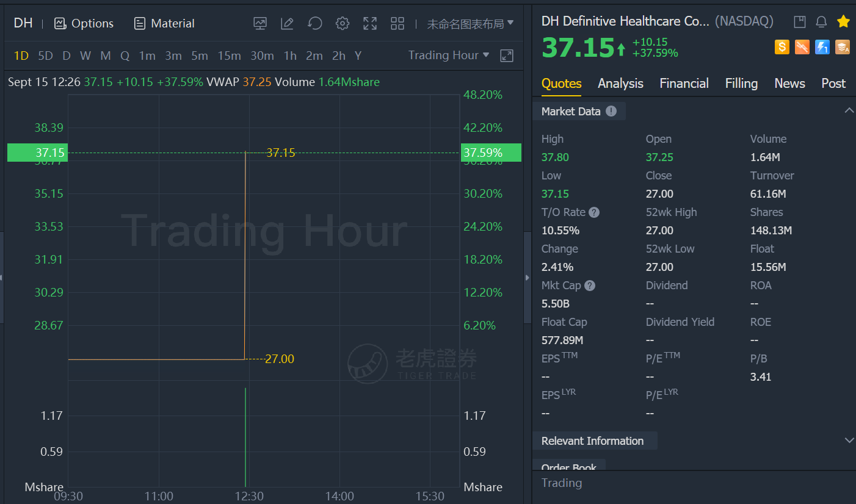
Task: Open the Options button
Action: pyautogui.click(x=84, y=24)
